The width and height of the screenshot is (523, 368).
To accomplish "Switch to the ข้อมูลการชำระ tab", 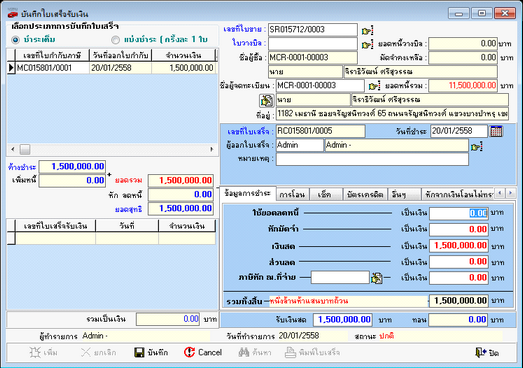I will pyautogui.click(x=247, y=194).
